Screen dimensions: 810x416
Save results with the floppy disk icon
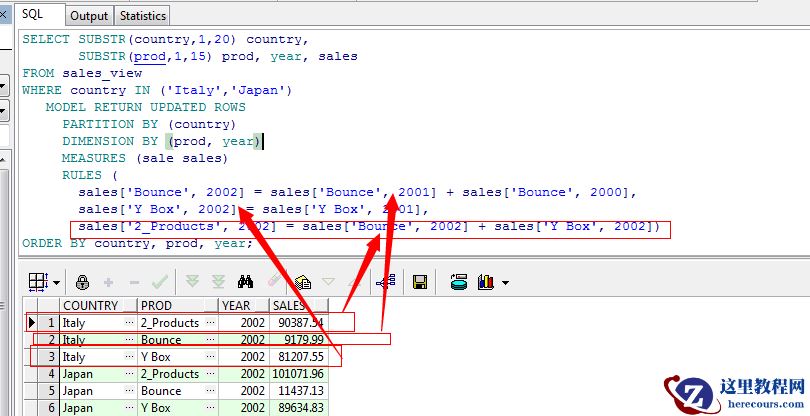(420, 282)
